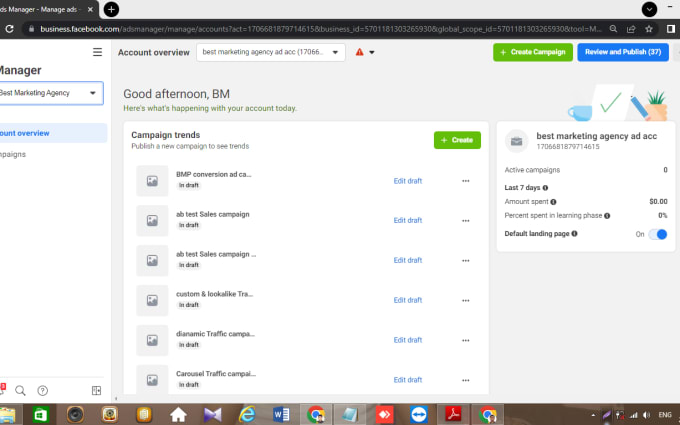Open more options for dianamic Traffic campaign
The height and width of the screenshot is (425, 680).
coord(465,340)
